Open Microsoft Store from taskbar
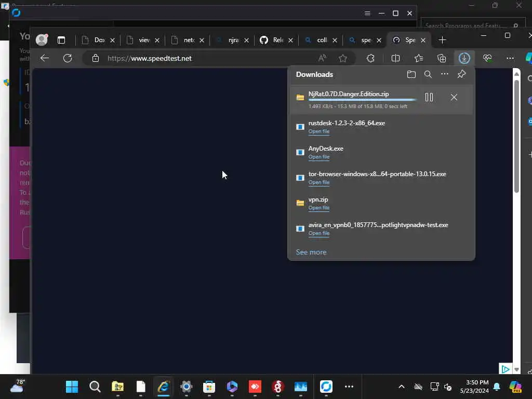 tap(209, 387)
